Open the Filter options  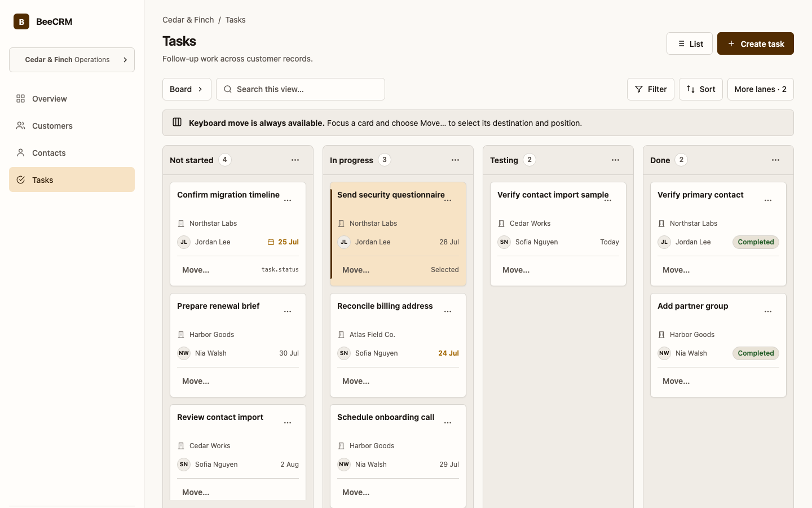(651, 89)
